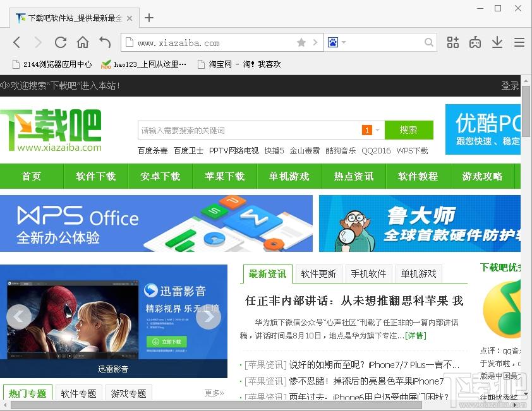Click the site keyword search input field
The height and width of the screenshot is (411, 532).
(250, 130)
